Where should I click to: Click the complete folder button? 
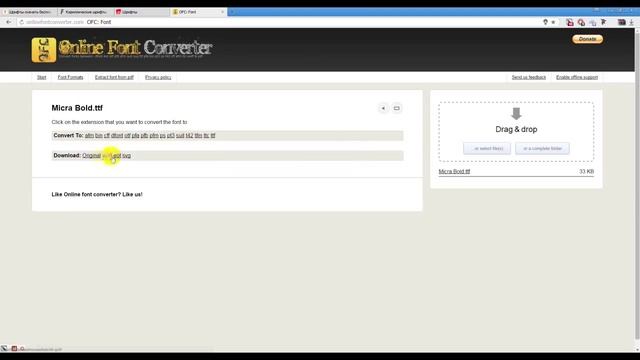coord(542,149)
